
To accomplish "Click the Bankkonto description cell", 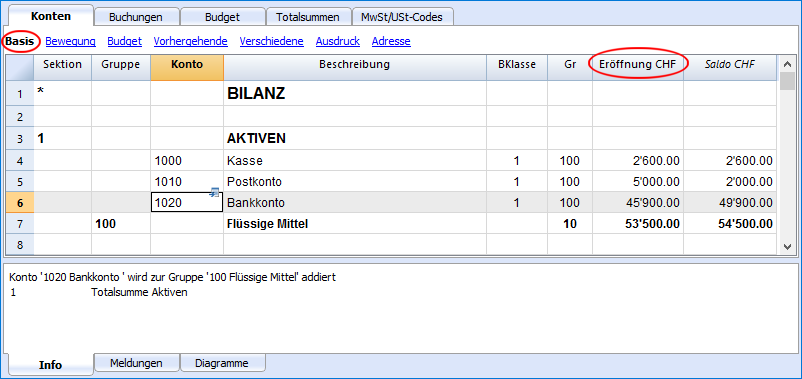I will pyautogui.click(x=354, y=203).
